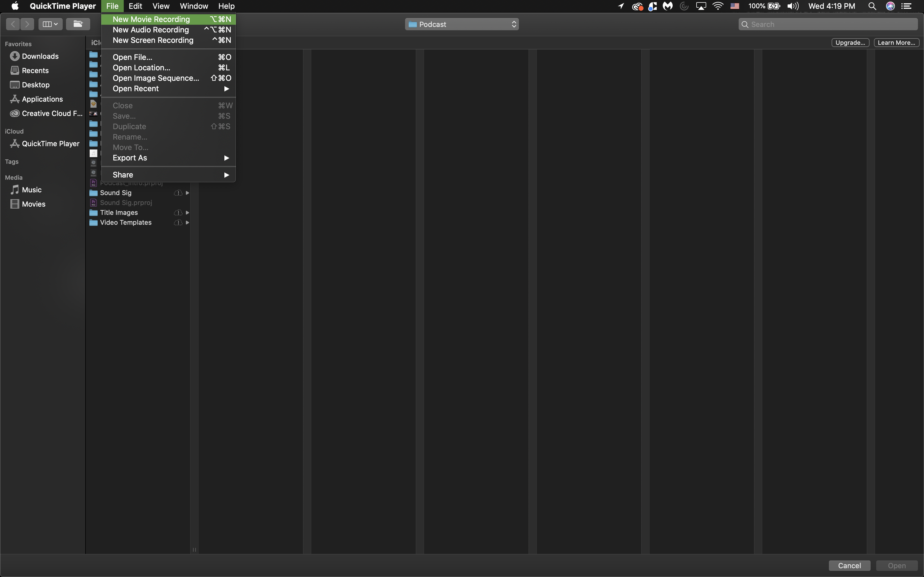Click the forward navigation arrow button

[x=27, y=24]
